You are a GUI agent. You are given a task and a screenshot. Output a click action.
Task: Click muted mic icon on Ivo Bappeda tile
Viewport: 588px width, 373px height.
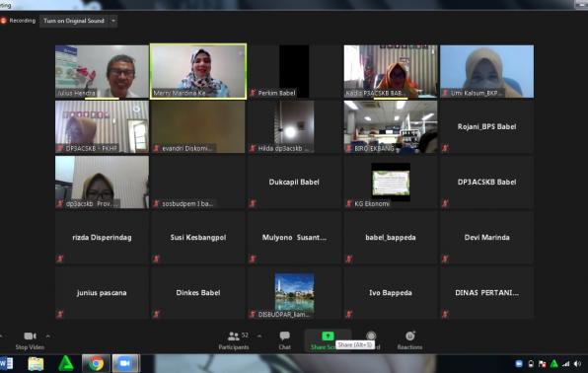tap(348, 314)
